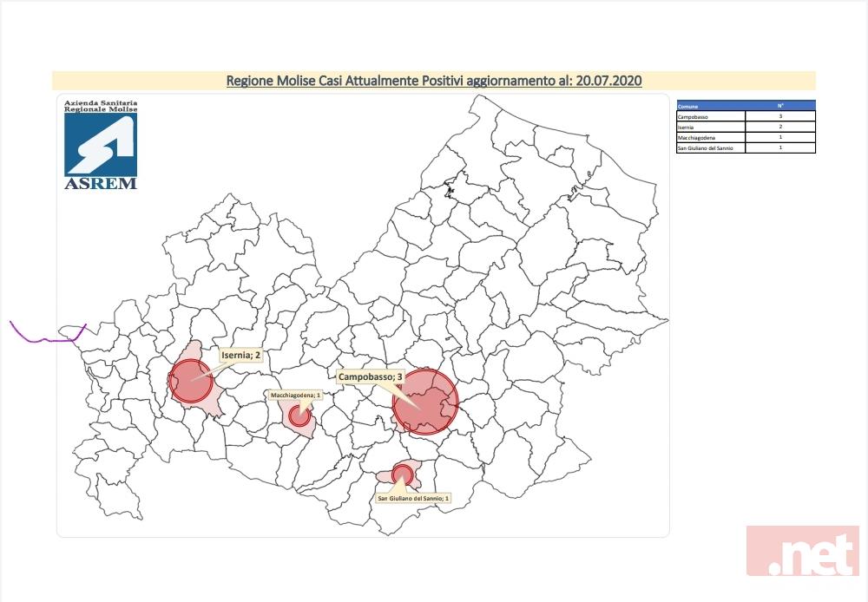Click the red circle over Isernia
868x602 pixels.
pos(191,381)
